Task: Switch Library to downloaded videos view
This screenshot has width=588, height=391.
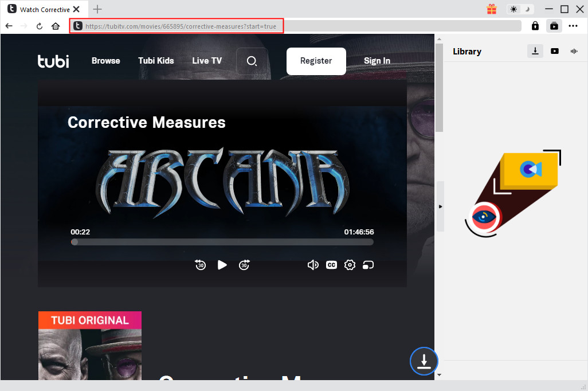Action: 554,51
